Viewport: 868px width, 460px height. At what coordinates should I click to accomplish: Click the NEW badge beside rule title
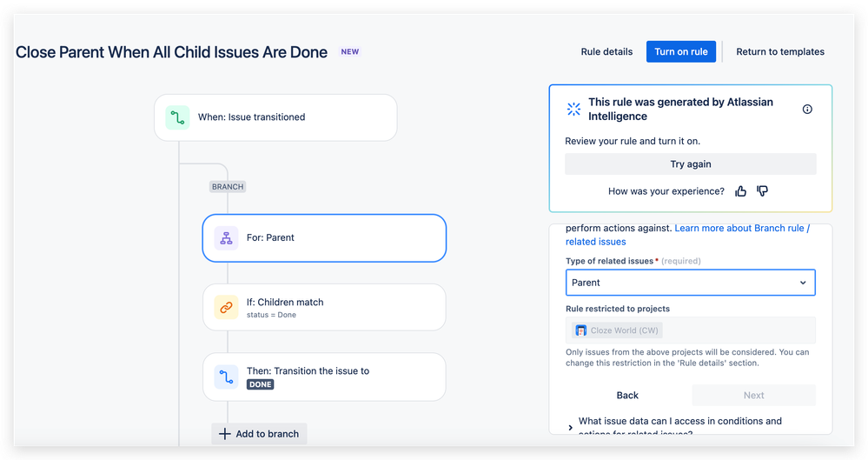click(x=350, y=51)
